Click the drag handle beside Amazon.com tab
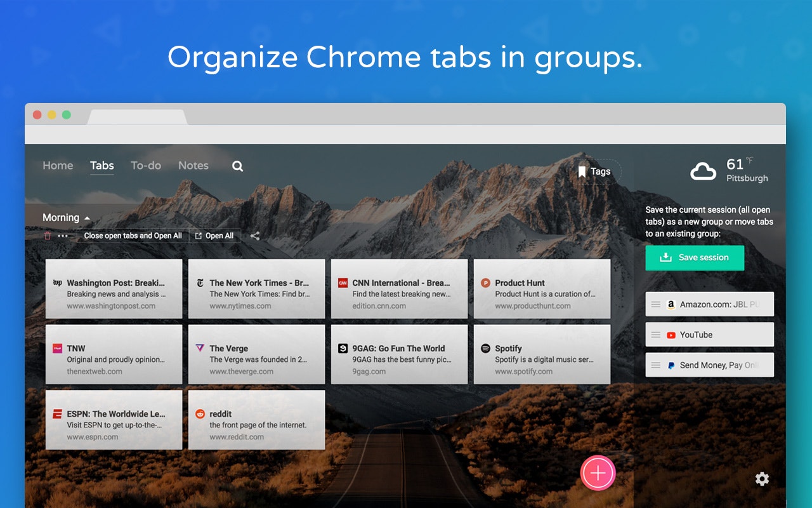This screenshot has width=812, height=508. [x=656, y=304]
